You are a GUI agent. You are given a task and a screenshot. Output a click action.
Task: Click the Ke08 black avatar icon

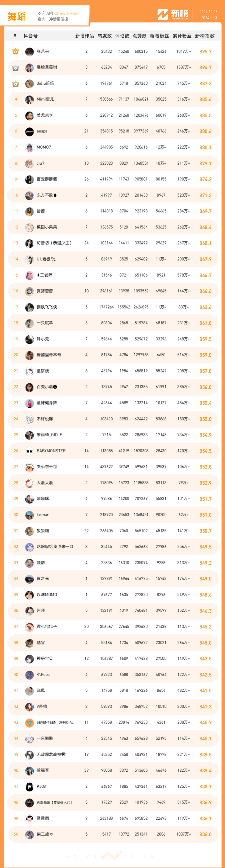[29, 786]
